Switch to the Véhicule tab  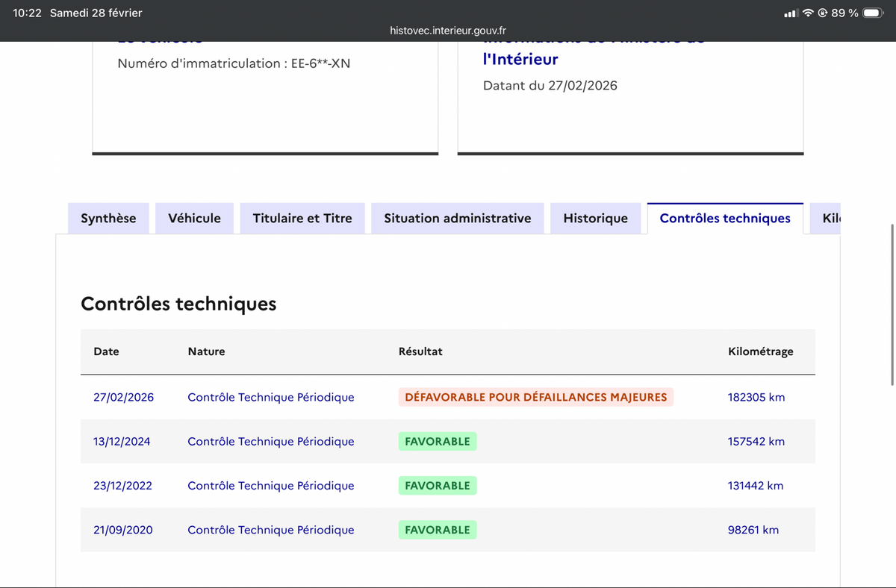click(x=194, y=218)
